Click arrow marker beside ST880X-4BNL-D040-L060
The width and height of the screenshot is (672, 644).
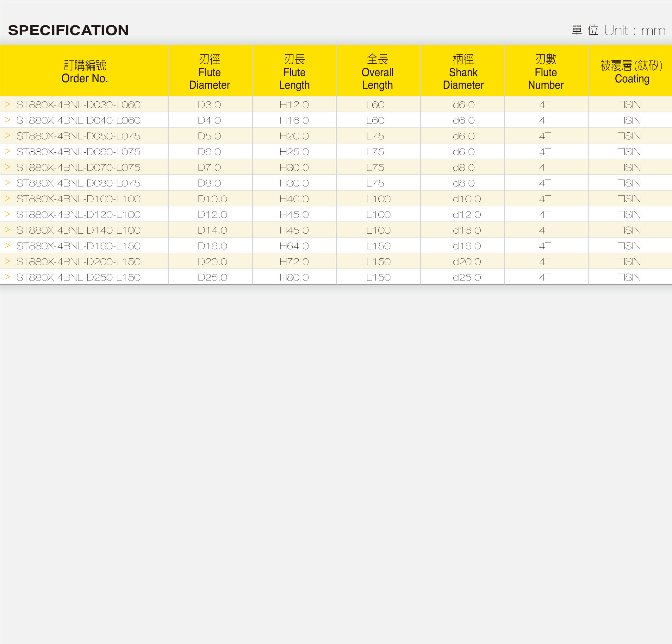click(8, 120)
